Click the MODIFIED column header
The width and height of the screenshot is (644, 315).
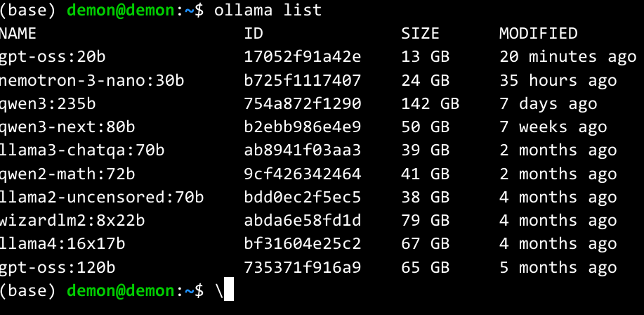pos(538,33)
